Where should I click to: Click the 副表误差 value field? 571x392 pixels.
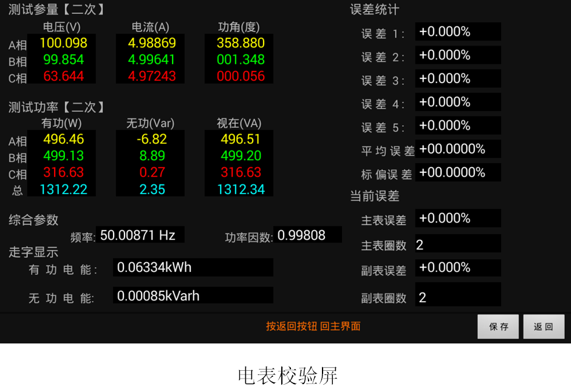click(458, 268)
